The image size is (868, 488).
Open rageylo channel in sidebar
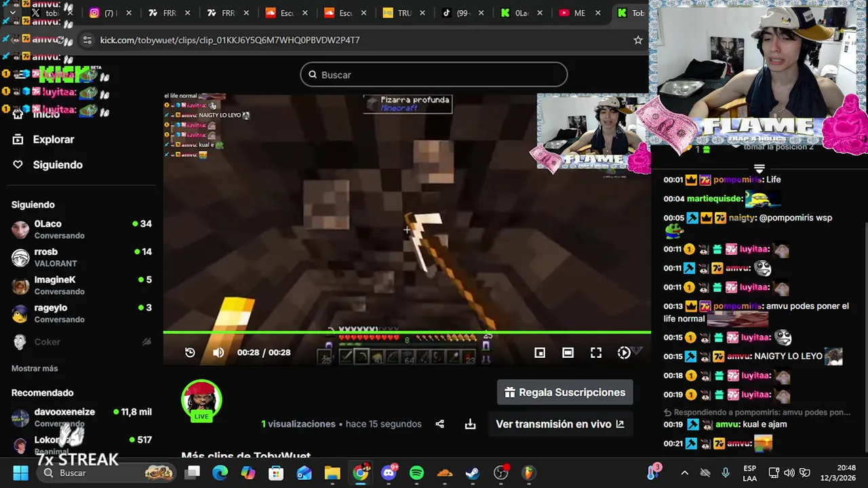pyautogui.click(x=81, y=313)
